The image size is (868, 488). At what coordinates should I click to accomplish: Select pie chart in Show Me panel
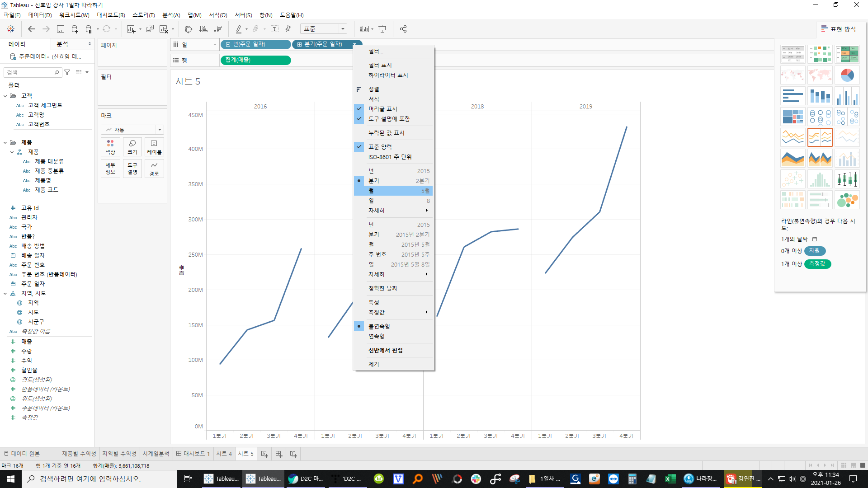(x=847, y=75)
